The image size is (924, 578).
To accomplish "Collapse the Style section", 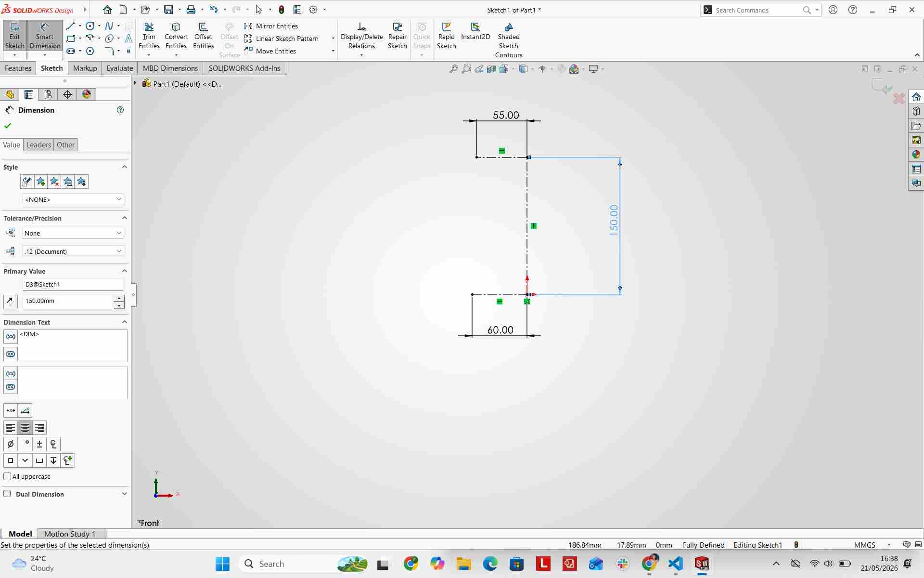I will click(125, 167).
